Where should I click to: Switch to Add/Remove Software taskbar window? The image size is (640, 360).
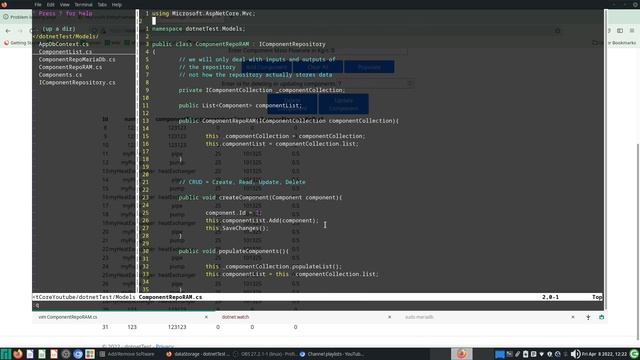128,354
